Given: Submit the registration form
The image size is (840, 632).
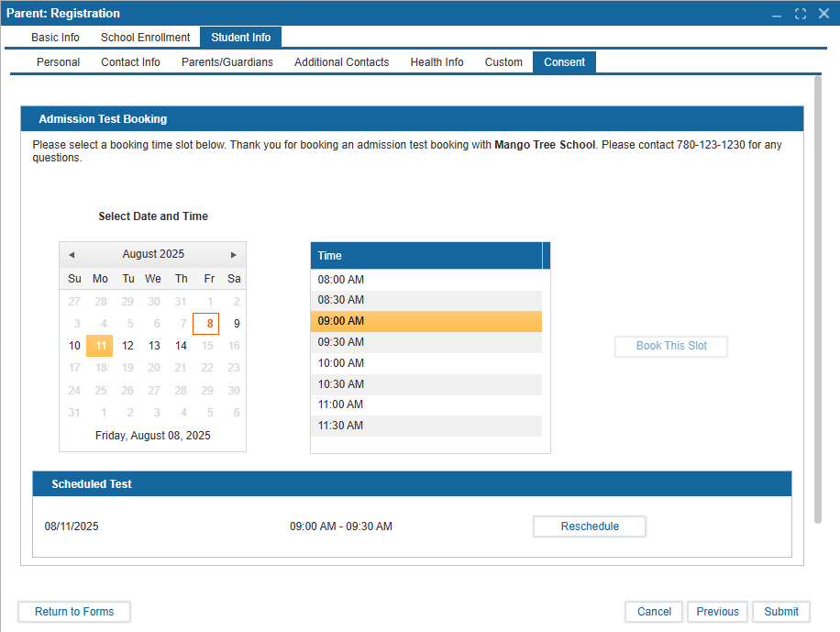Looking at the screenshot, I should click(x=781, y=612).
